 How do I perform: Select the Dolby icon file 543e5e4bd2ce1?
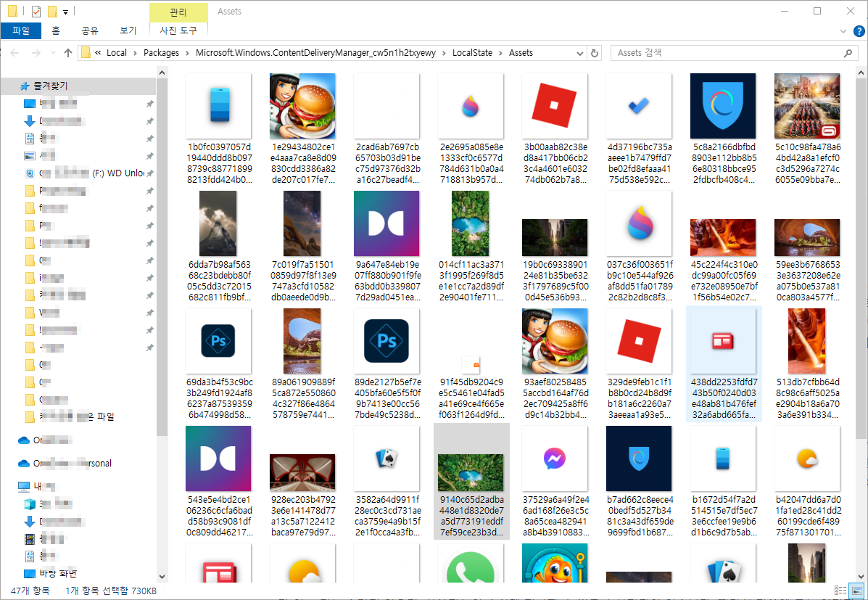219,482
